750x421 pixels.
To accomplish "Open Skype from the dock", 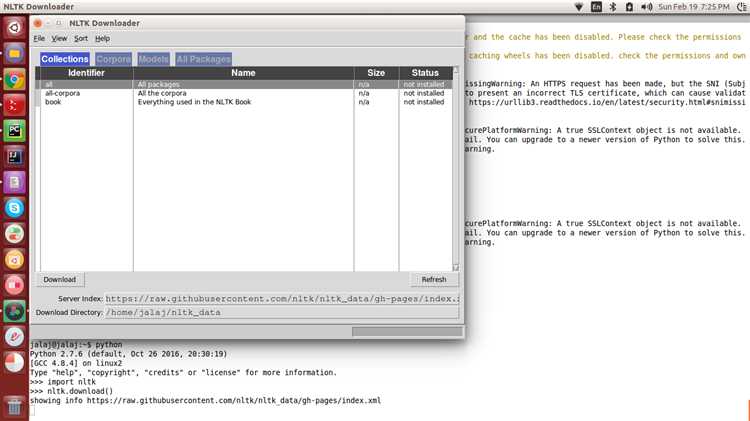I will tap(14, 208).
